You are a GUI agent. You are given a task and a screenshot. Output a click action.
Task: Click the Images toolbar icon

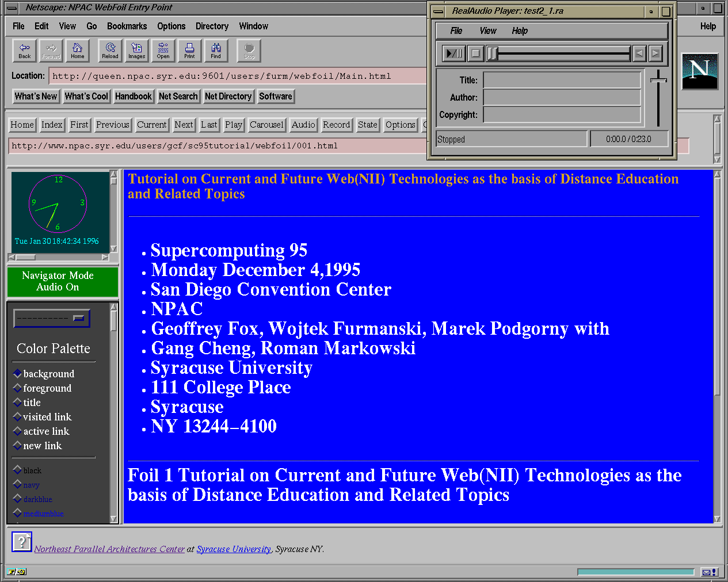click(136, 51)
